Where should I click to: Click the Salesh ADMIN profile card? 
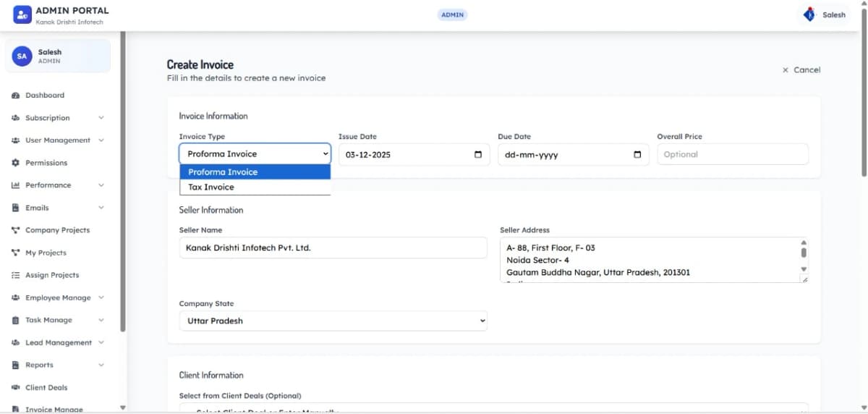pyautogui.click(x=59, y=56)
